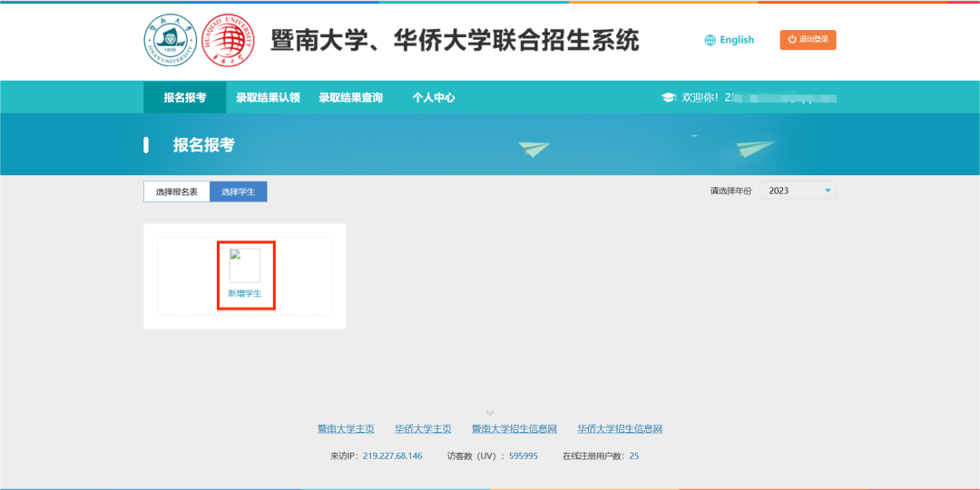Open the 录取结果查询 nav tab

pos(350,97)
